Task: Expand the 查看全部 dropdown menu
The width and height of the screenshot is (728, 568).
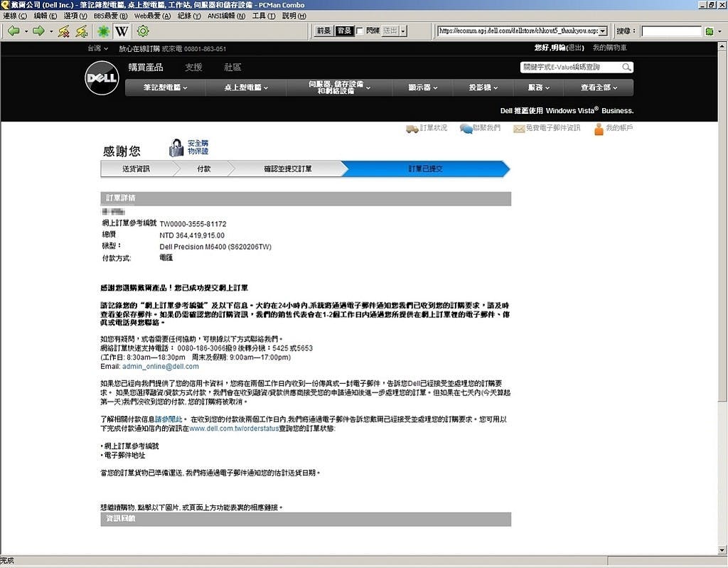Action: [599, 87]
